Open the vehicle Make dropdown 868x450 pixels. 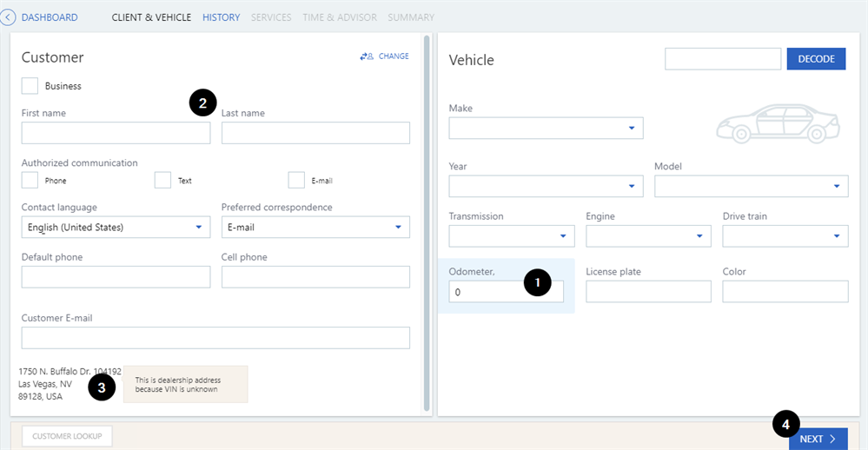[546, 129]
